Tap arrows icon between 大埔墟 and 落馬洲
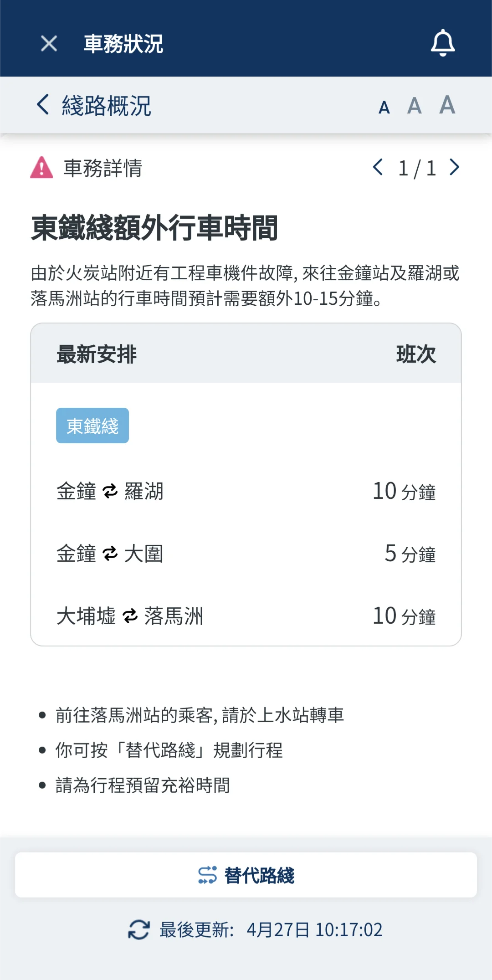Image resolution: width=492 pixels, height=980 pixels. pos(130,616)
